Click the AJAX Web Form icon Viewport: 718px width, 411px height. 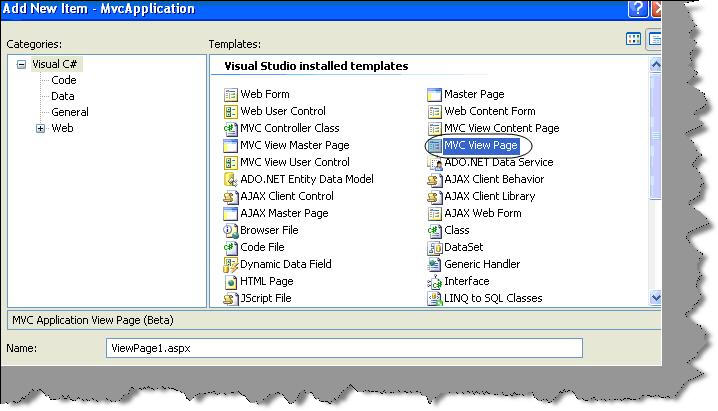pyautogui.click(x=434, y=213)
